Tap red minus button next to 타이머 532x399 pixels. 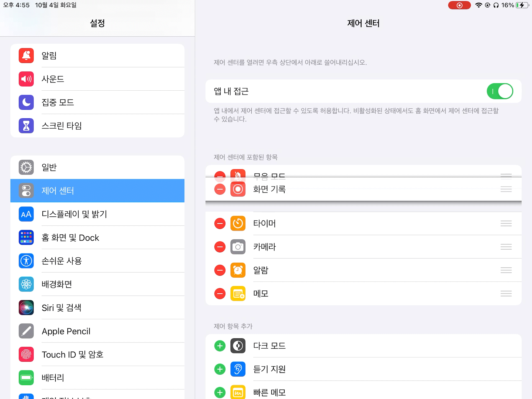220,223
